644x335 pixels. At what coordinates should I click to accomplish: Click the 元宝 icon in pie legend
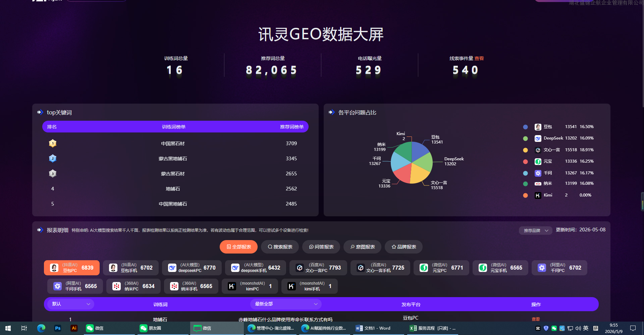(x=538, y=161)
